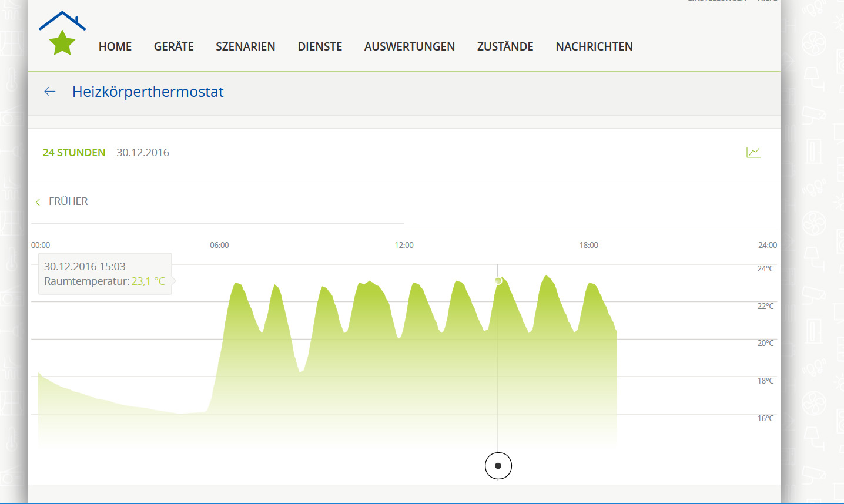844x504 pixels.
Task: Click the chevron beside FRÜHER
Action: (x=38, y=202)
